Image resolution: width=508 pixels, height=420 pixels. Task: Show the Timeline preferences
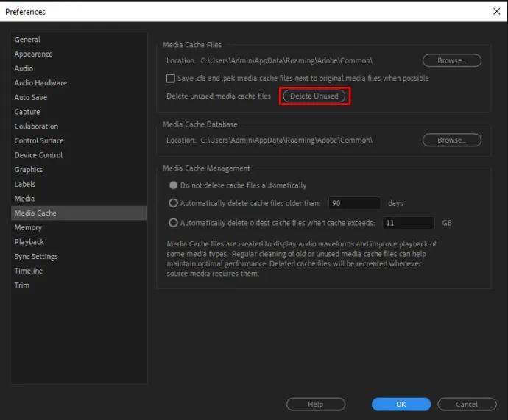coord(29,271)
